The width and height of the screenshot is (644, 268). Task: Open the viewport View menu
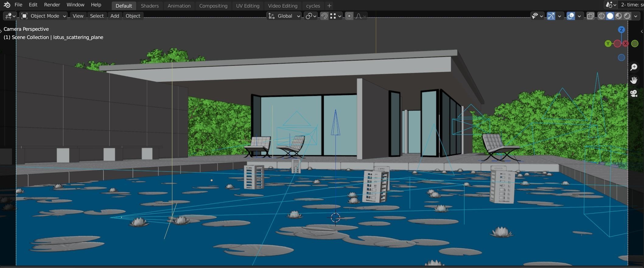(78, 16)
